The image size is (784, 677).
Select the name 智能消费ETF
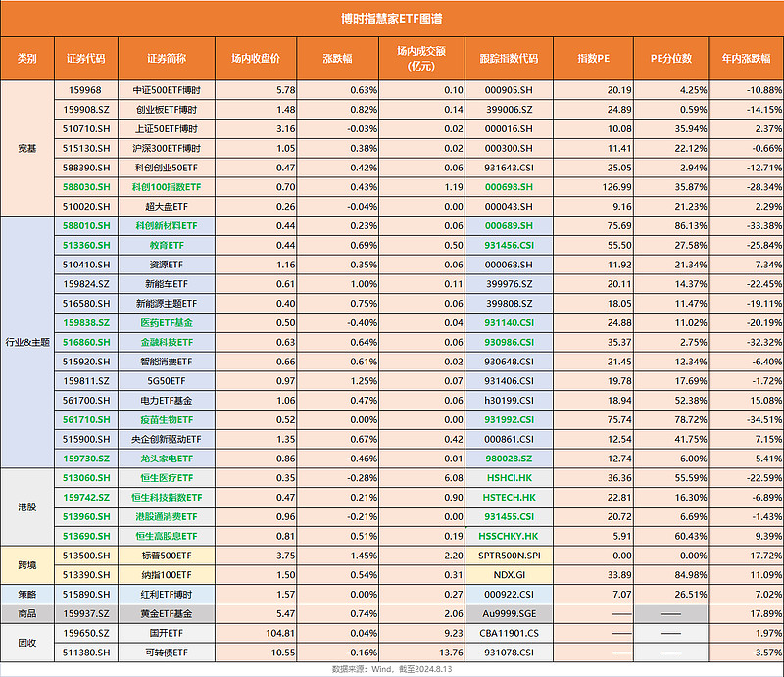[x=167, y=362]
